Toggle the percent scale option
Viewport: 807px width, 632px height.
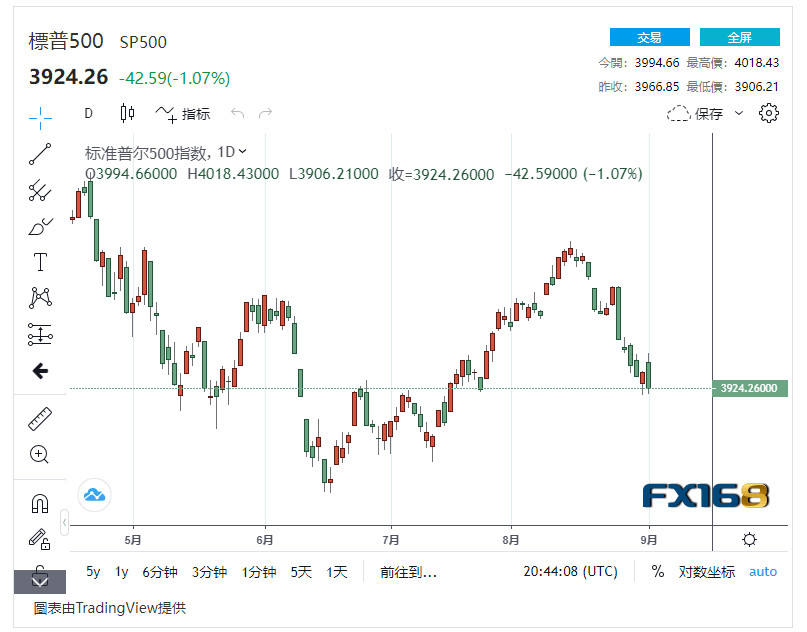(x=657, y=571)
